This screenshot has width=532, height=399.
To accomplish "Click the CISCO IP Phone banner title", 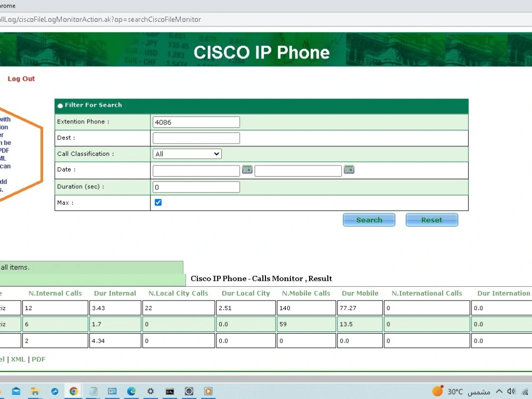I will (261, 52).
